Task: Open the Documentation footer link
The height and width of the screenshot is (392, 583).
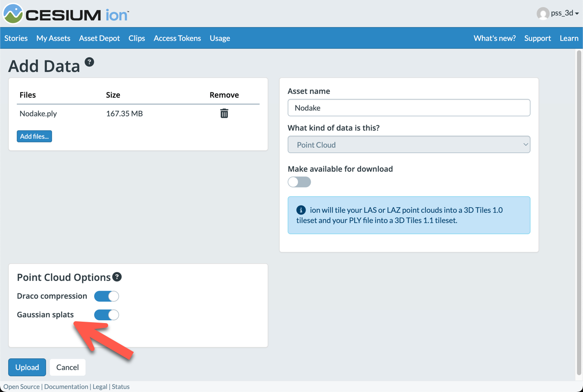Action: pos(66,387)
